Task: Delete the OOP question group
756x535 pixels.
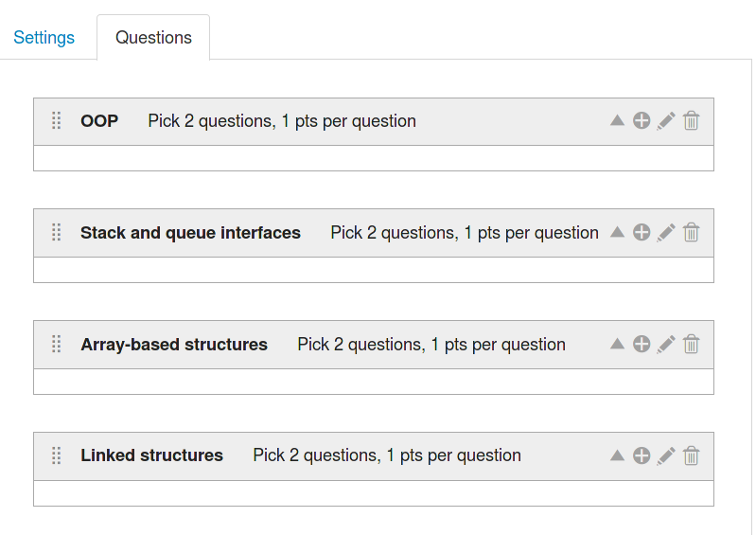Action: 692,121
